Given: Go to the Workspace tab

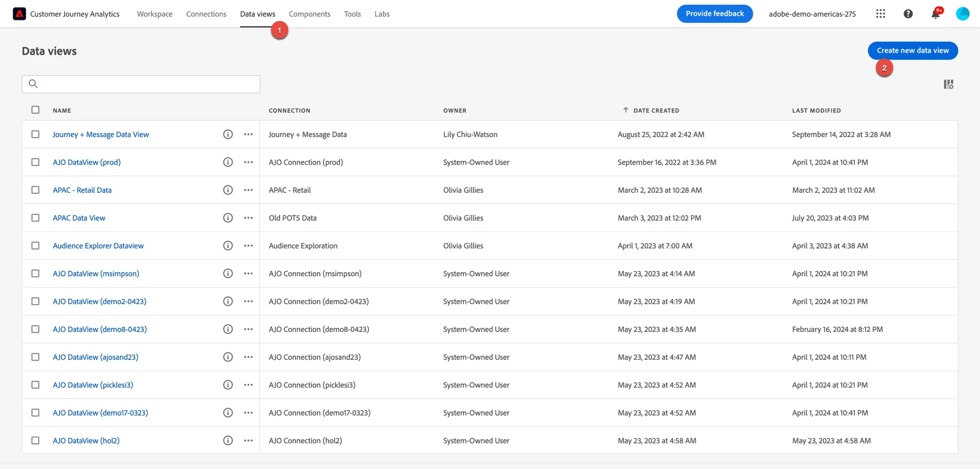Looking at the screenshot, I should tap(155, 14).
